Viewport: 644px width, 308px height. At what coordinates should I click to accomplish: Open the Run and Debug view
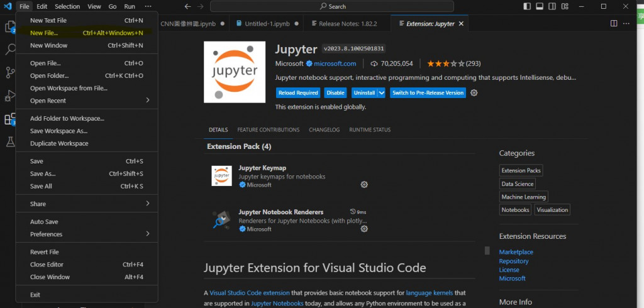click(x=9, y=96)
